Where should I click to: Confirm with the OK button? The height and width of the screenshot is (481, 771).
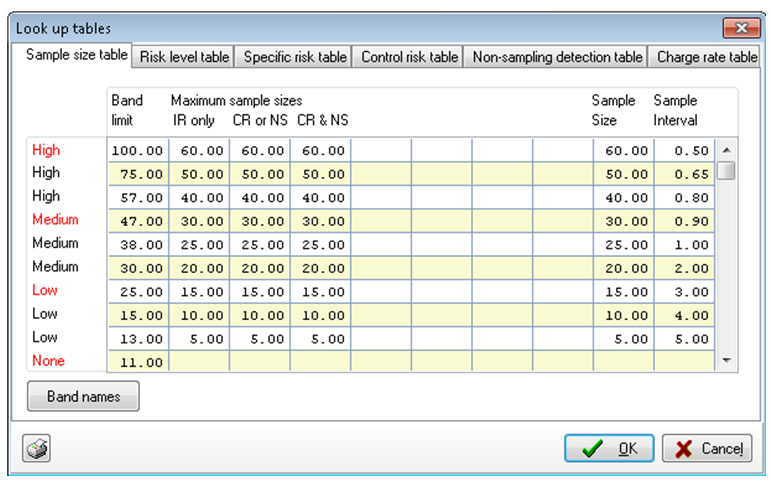[x=609, y=448]
